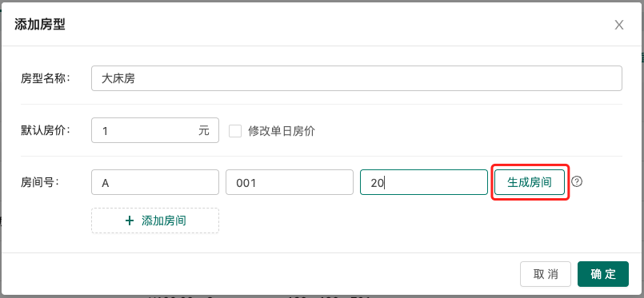Screen dimensions: 644x298
Task: Click the 房间号 field label
Action: pyautogui.click(x=40, y=182)
